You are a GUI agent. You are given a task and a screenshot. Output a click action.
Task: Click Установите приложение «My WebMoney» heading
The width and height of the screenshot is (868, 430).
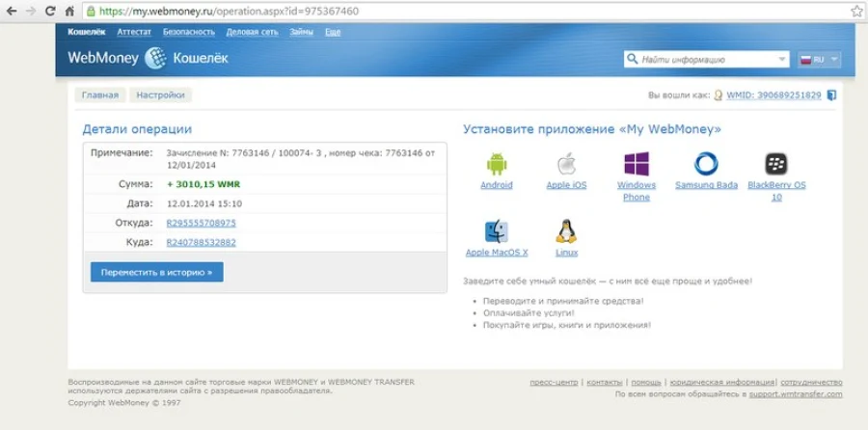592,129
